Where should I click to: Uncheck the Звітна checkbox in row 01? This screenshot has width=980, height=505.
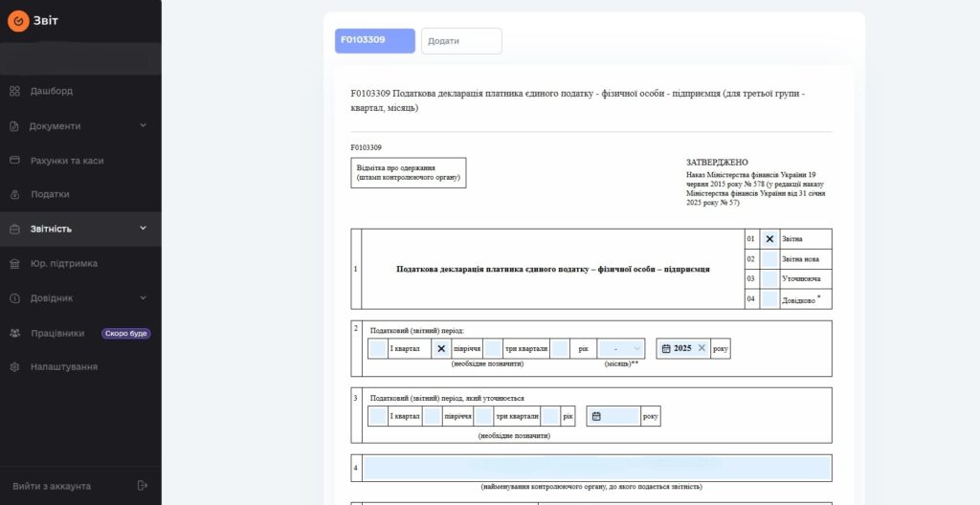(769, 239)
